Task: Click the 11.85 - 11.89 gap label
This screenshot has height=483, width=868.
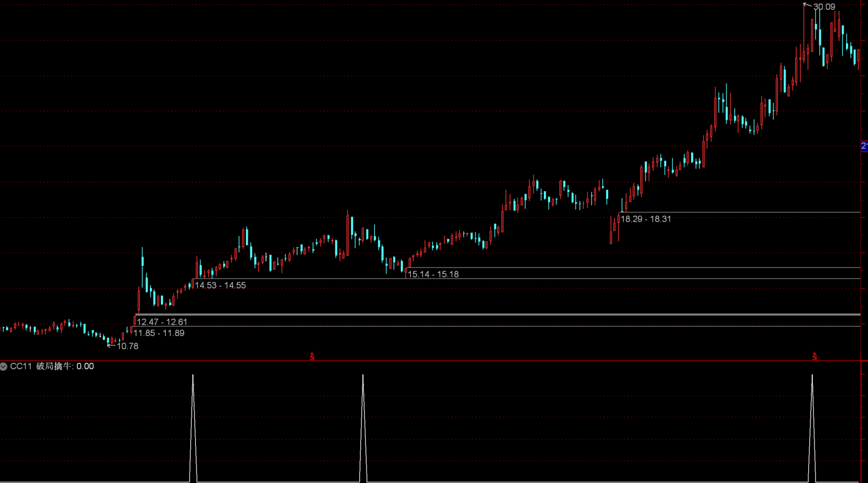Action: 159,333
